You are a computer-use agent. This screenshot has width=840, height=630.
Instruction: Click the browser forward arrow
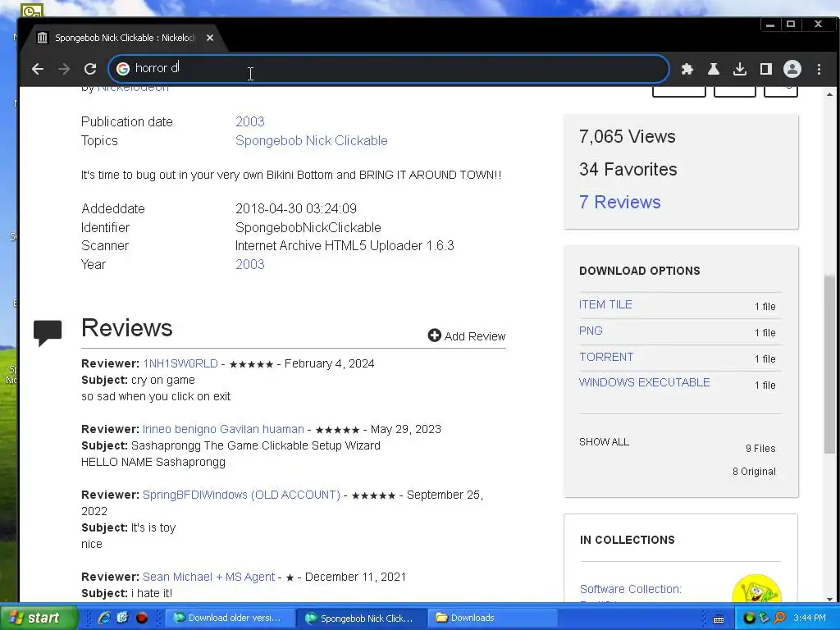pos(64,69)
